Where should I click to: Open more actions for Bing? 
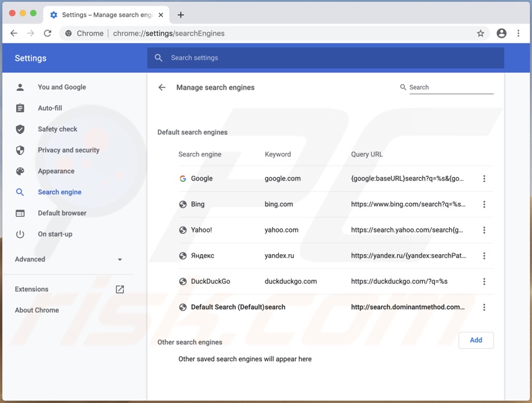[484, 204]
